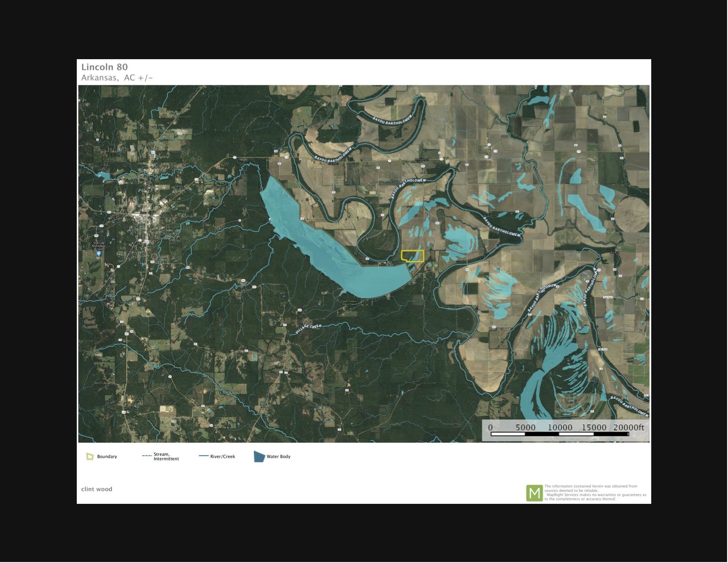Click the Water Body legend label
The image size is (728, 563).
pos(278,457)
